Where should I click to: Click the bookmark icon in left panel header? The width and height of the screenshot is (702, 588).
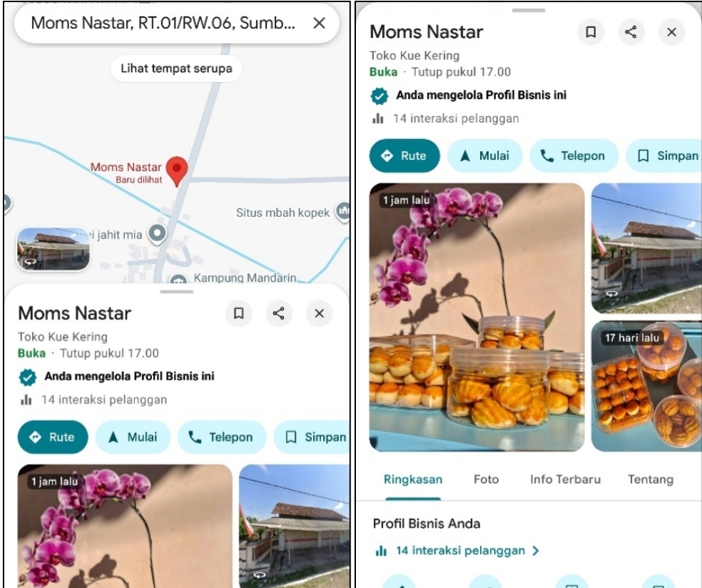(x=238, y=313)
